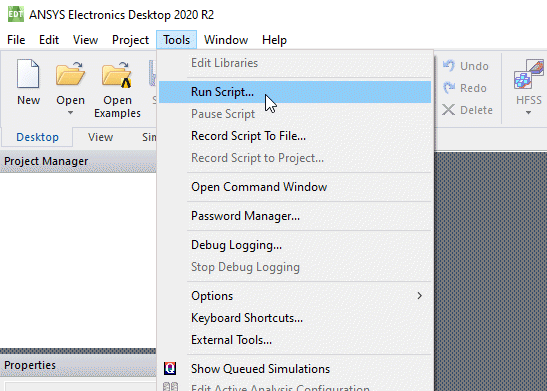This screenshot has width=547, height=391.
Task: Expand the Open dropdown arrow
Action: point(70,113)
